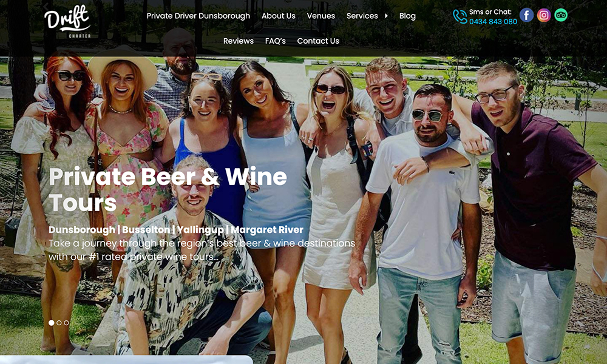Open the FAQ's page
607x364 pixels.
click(x=275, y=41)
